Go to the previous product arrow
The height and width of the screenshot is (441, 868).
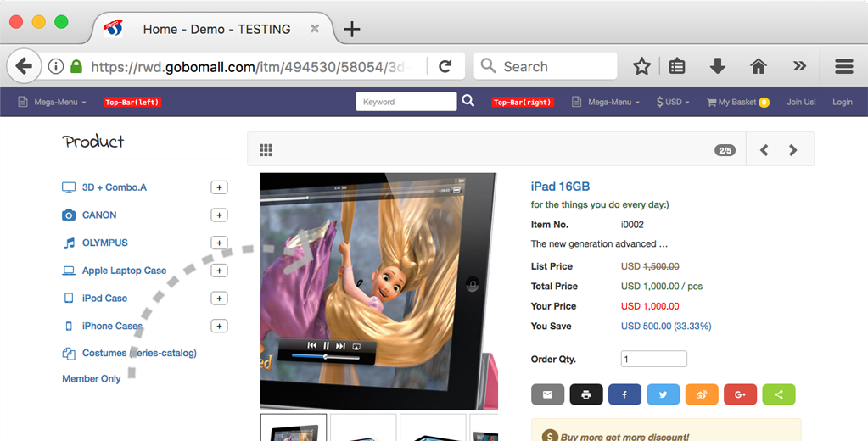[764, 150]
